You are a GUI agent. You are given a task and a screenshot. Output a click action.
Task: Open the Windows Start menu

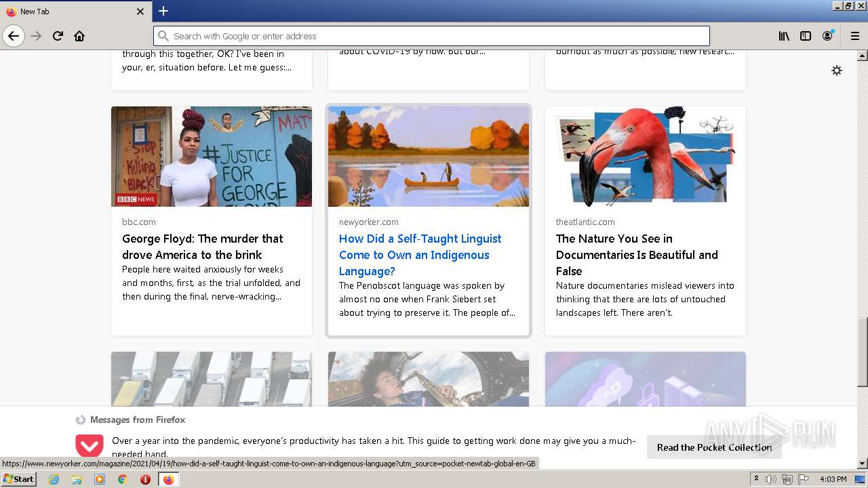[x=18, y=479]
